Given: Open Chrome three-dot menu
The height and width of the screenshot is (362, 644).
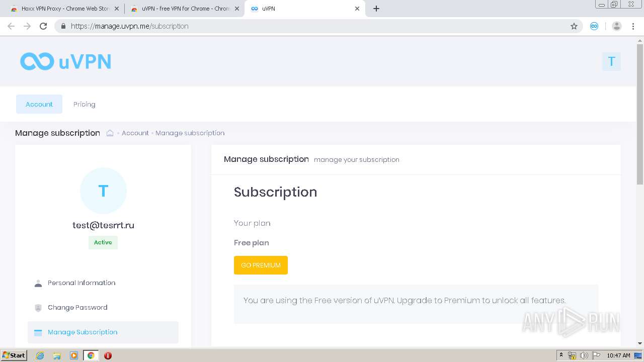Looking at the screenshot, I should tap(633, 26).
